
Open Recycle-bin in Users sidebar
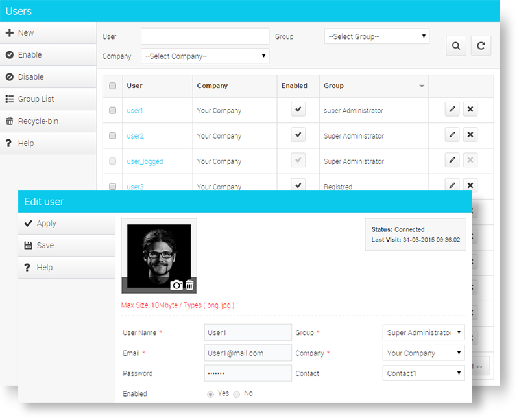(36, 121)
